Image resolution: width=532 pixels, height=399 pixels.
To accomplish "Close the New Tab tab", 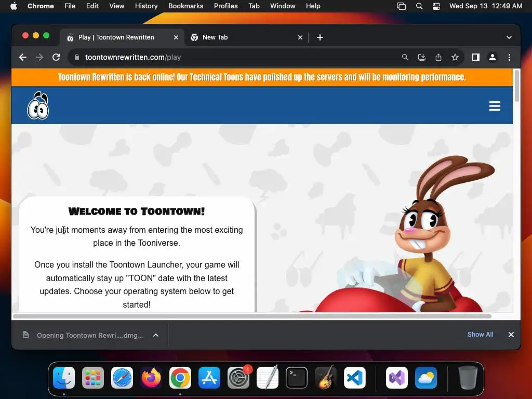I will pyautogui.click(x=300, y=37).
